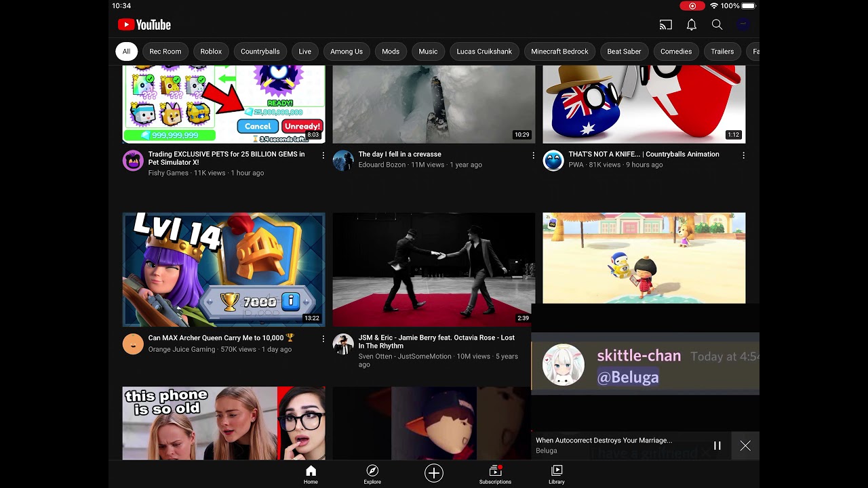Tap the 'Beluga' channel name in miniplayer
Viewport: 868px width, 488px height.
547,451
